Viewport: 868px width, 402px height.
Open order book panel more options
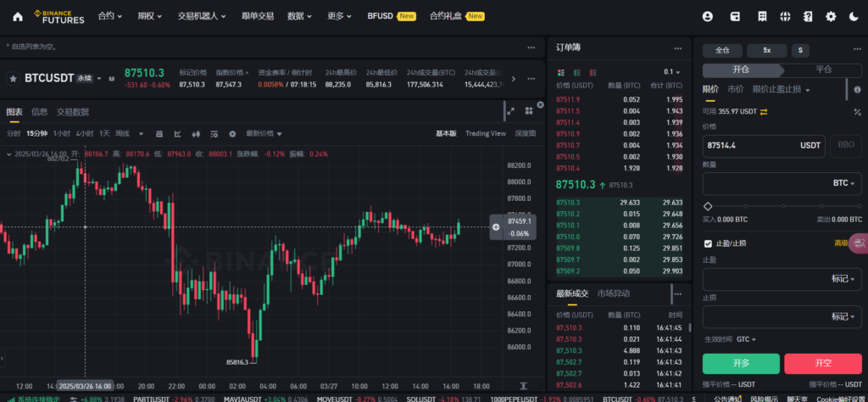pos(677,48)
